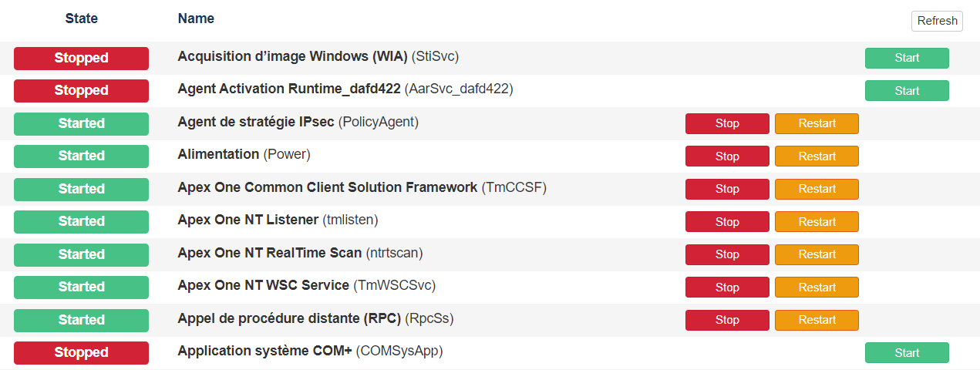Start the Agent Activation Runtime_dafd422 service

[907, 91]
